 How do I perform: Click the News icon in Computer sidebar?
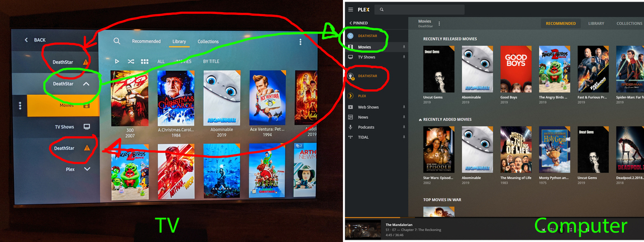tap(350, 117)
